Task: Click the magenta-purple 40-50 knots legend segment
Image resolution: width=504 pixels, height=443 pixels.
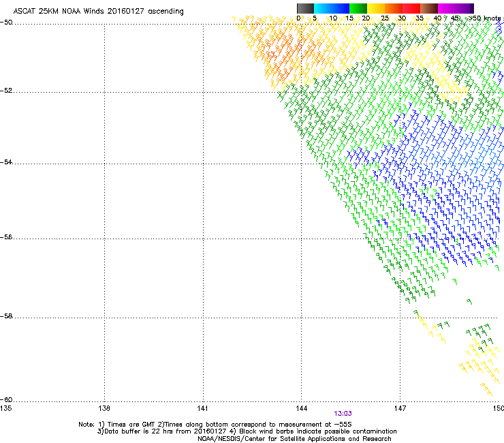Action: coord(456,8)
